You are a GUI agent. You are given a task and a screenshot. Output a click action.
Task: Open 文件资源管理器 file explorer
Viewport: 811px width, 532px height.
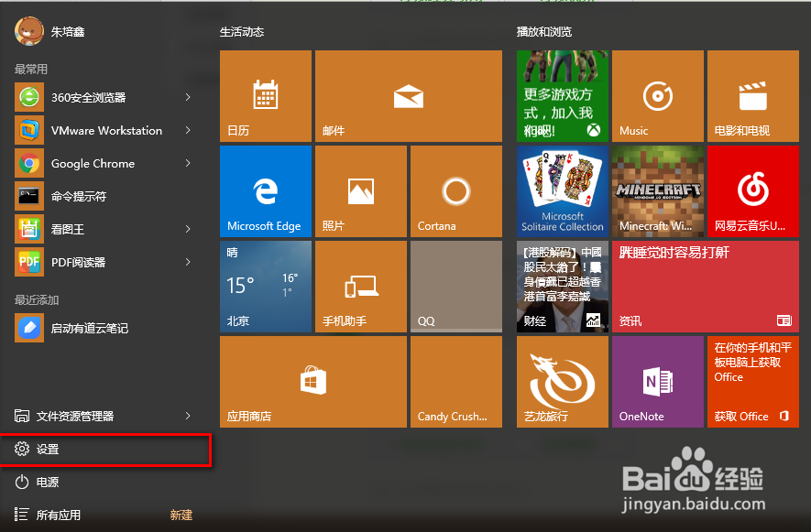coord(104,416)
